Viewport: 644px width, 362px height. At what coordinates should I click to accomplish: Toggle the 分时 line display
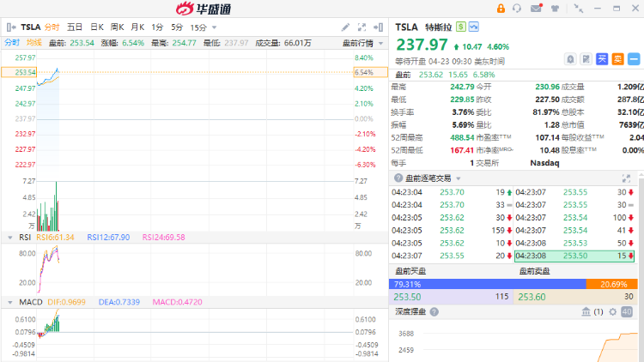click(x=12, y=42)
